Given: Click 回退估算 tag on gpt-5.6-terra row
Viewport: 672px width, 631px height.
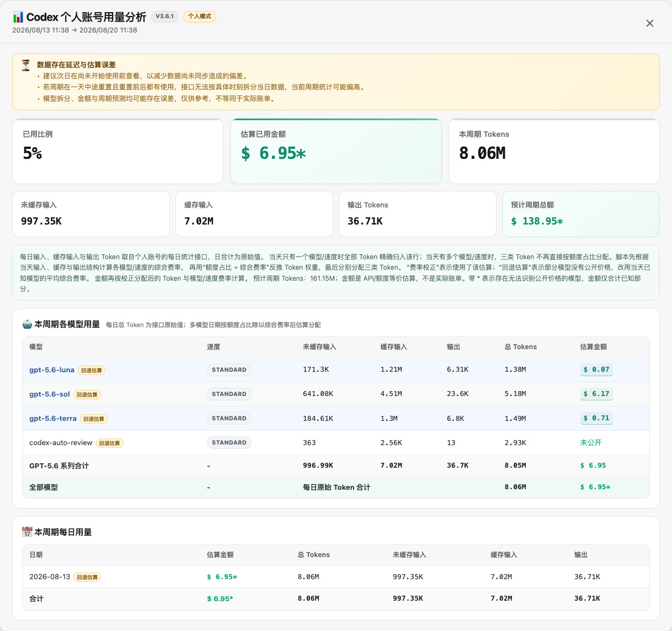Looking at the screenshot, I should (94, 419).
